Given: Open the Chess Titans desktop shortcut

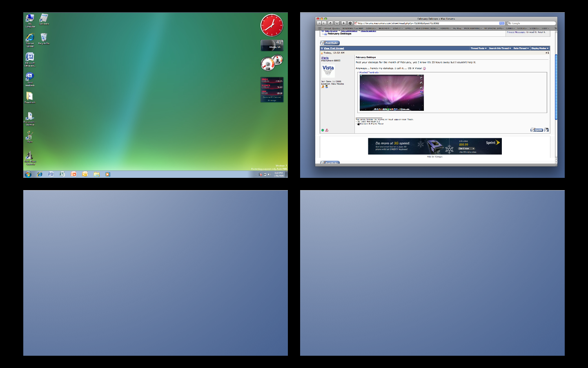Looking at the screenshot, I should (29, 158).
